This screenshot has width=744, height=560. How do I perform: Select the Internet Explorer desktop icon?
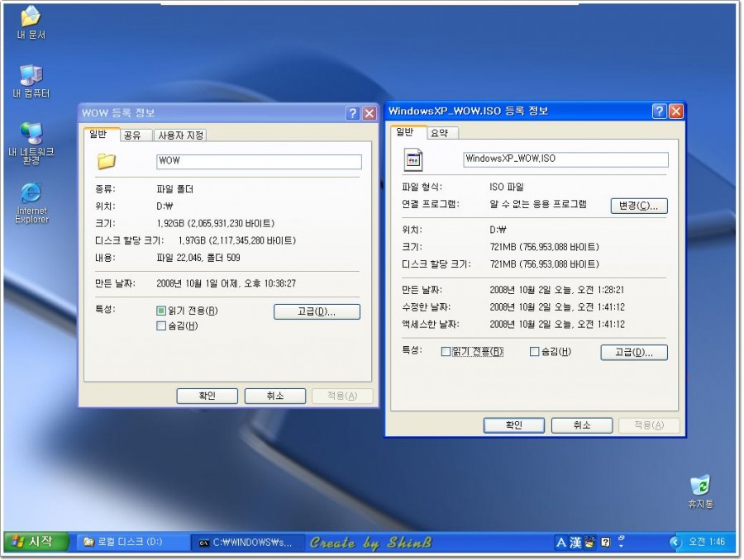point(31,202)
